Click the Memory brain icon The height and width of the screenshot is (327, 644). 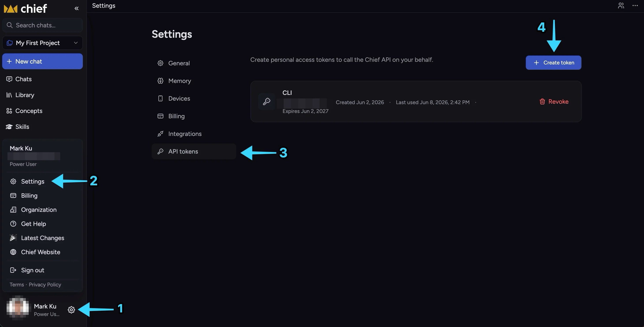click(x=160, y=81)
